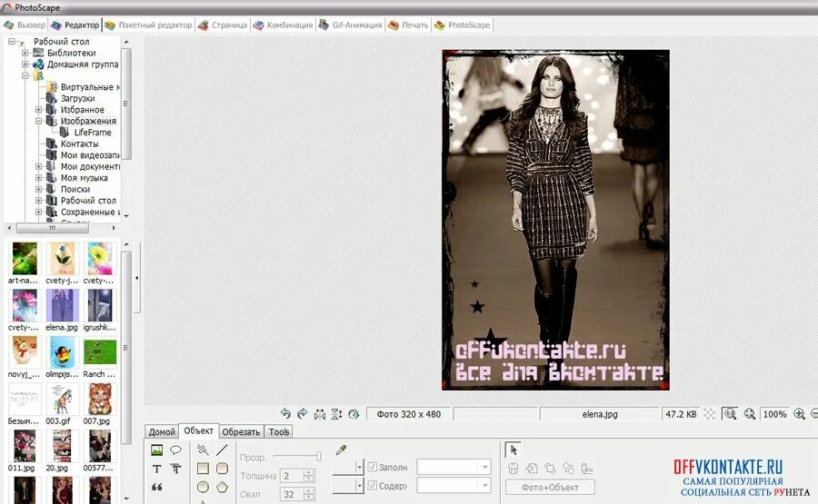The width and height of the screenshot is (818, 504).
Task: Open the 003.gif thumbnail
Action: (x=62, y=400)
